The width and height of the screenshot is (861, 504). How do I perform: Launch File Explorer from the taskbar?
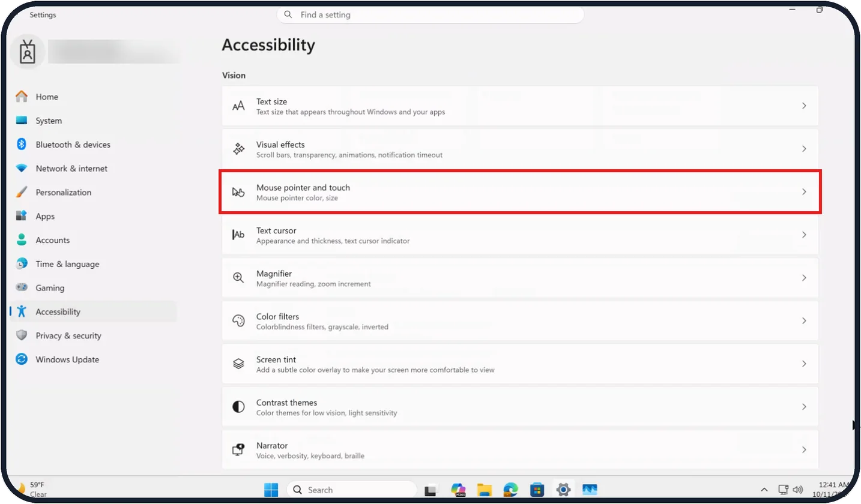coord(485,490)
